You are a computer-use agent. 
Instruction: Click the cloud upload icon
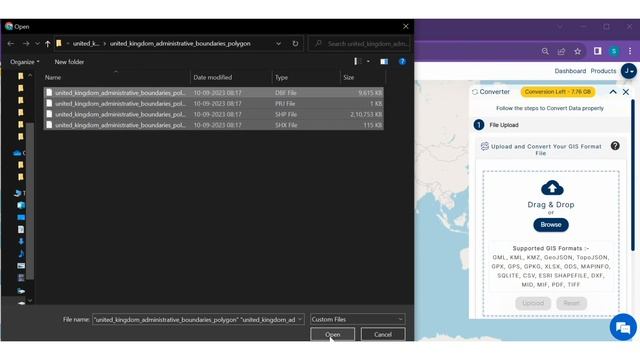coord(552,188)
